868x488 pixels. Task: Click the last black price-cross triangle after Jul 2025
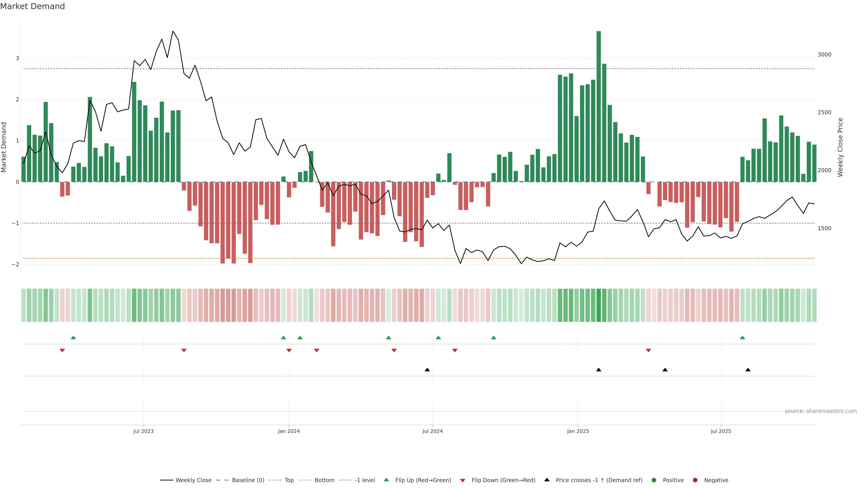(x=748, y=370)
